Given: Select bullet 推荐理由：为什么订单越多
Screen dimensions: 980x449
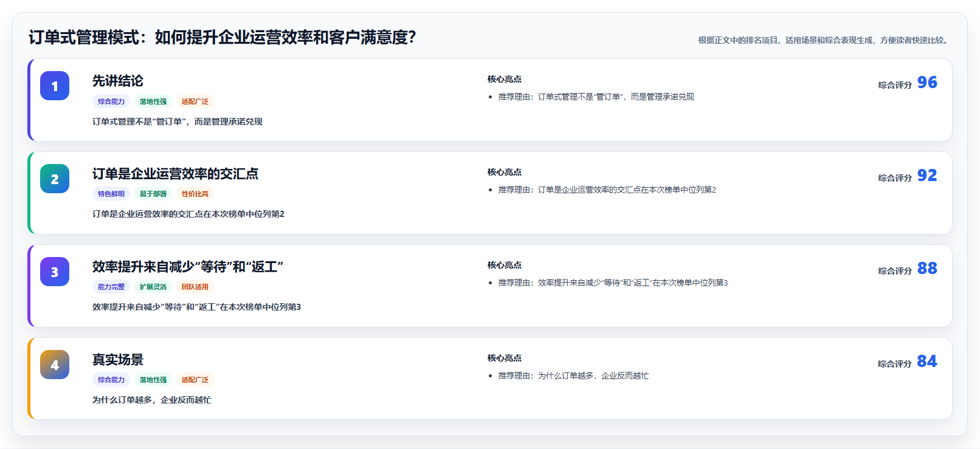Looking at the screenshot, I should pos(573,375).
